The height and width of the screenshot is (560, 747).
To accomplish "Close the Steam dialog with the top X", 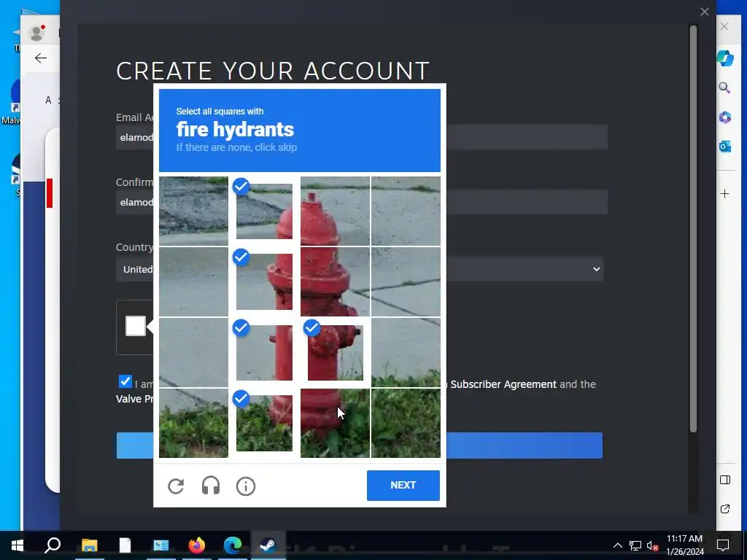I will coord(705,12).
